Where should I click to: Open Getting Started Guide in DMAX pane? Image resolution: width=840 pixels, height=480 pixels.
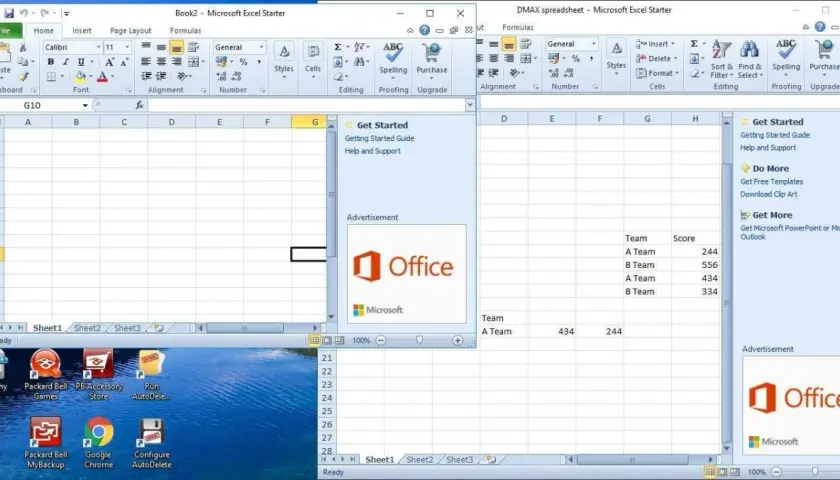pos(775,135)
